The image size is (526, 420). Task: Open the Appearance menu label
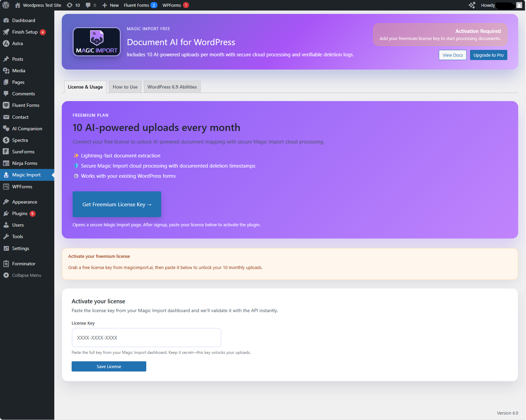pos(25,202)
